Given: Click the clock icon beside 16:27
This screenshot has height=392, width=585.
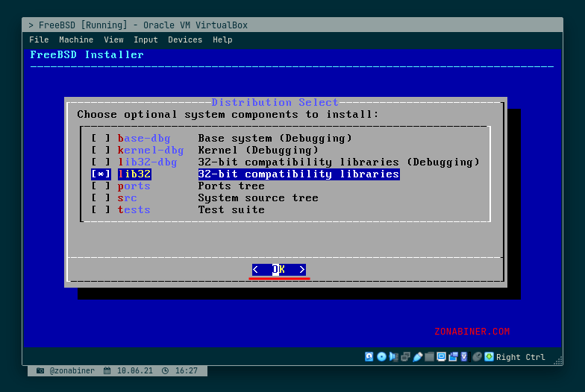Looking at the screenshot, I should tap(166, 370).
